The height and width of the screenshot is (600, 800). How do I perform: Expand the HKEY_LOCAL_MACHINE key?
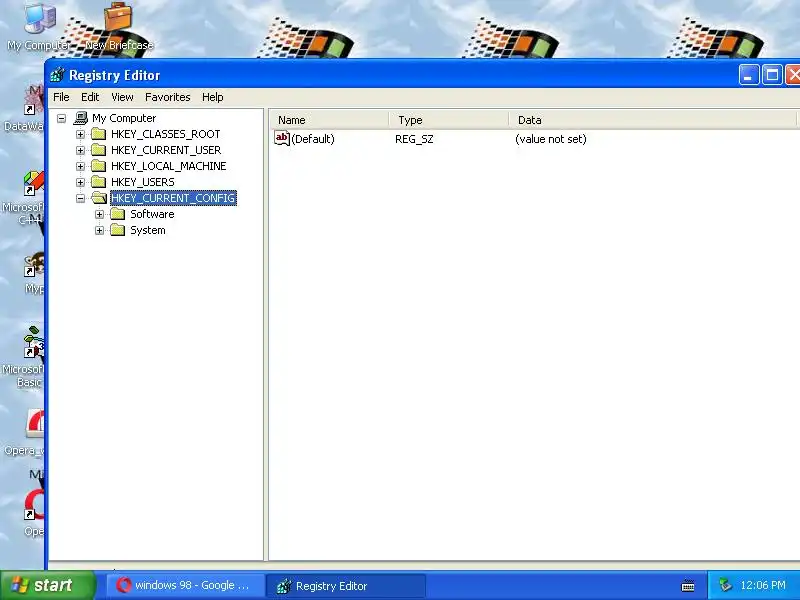(x=80, y=166)
